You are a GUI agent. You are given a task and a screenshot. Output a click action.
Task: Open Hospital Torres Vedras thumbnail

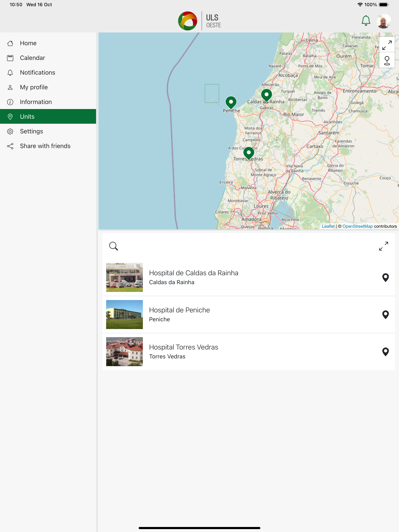pos(124,352)
